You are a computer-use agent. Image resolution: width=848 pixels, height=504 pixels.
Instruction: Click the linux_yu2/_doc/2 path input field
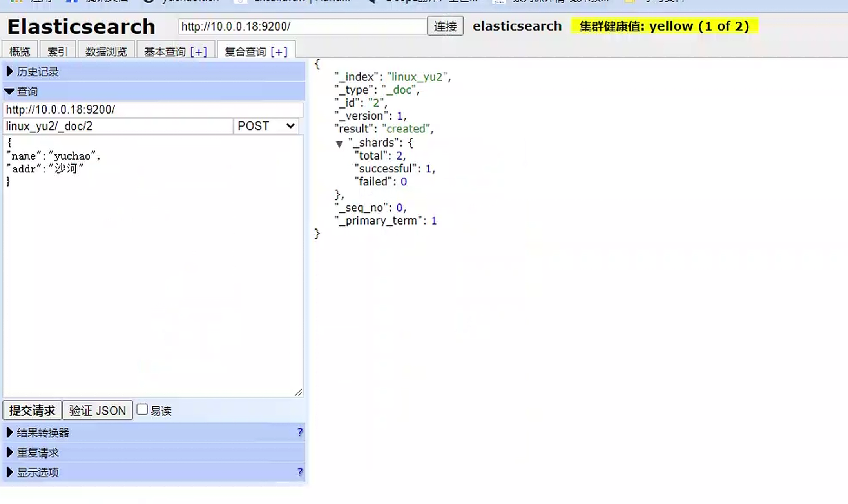(118, 126)
